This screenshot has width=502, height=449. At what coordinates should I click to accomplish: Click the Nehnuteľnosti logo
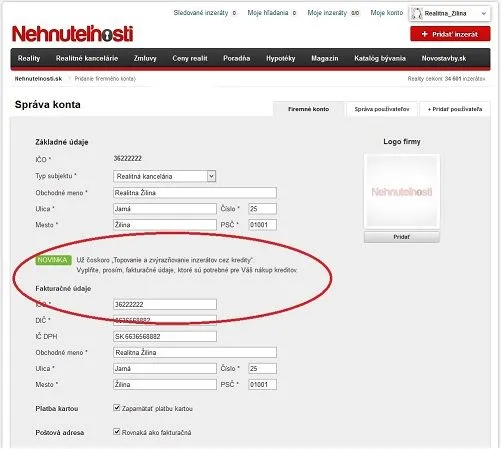[72, 34]
